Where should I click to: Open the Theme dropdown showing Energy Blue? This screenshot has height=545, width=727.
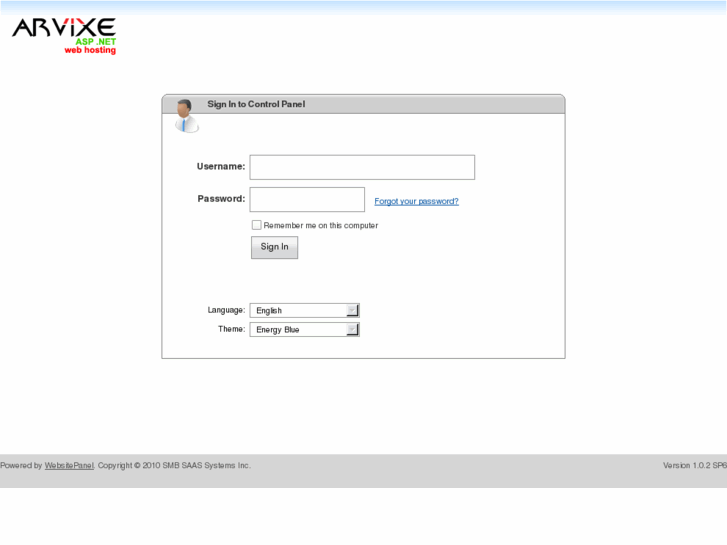[305, 329]
